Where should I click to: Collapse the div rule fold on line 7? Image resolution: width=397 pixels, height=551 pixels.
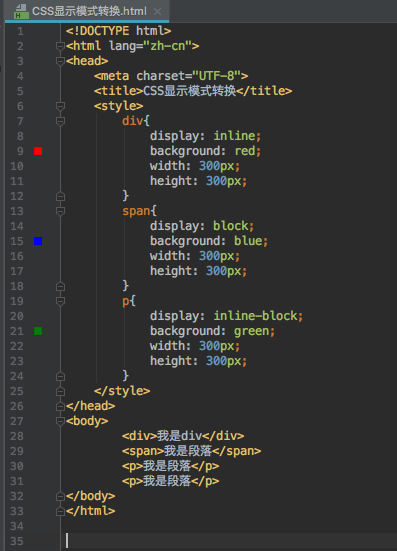coord(60,121)
